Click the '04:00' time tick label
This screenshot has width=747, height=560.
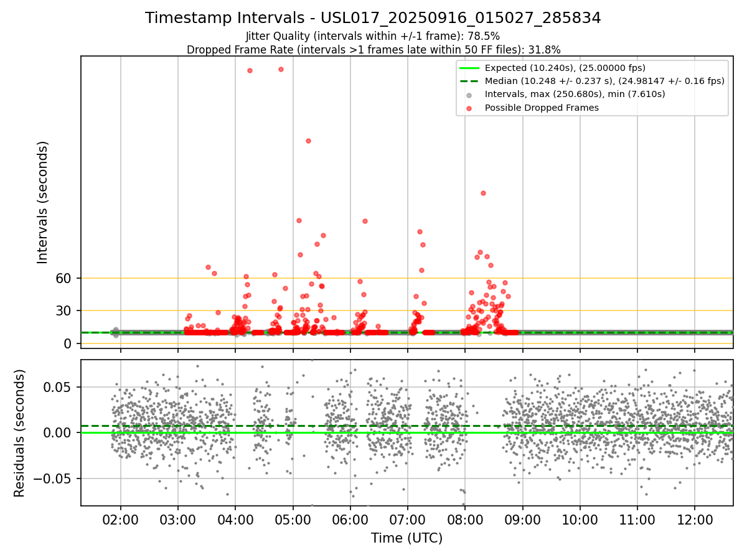[x=235, y=519]
